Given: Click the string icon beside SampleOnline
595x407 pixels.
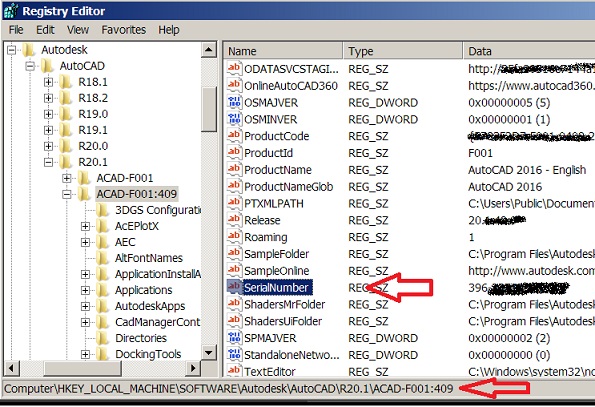Looking at the screenshot, I should 234,270.
